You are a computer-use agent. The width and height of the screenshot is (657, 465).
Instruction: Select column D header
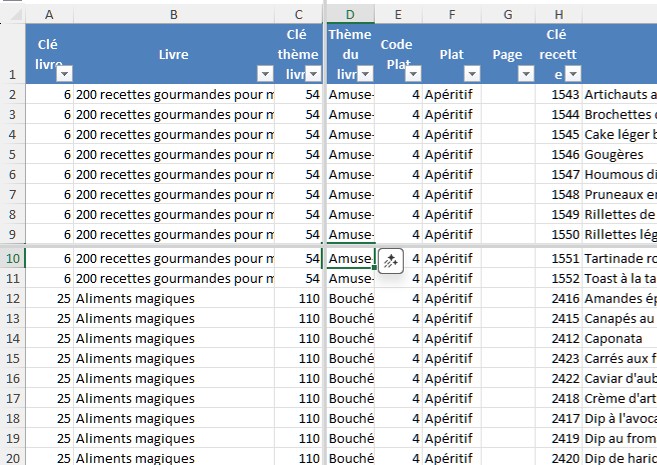349,12
